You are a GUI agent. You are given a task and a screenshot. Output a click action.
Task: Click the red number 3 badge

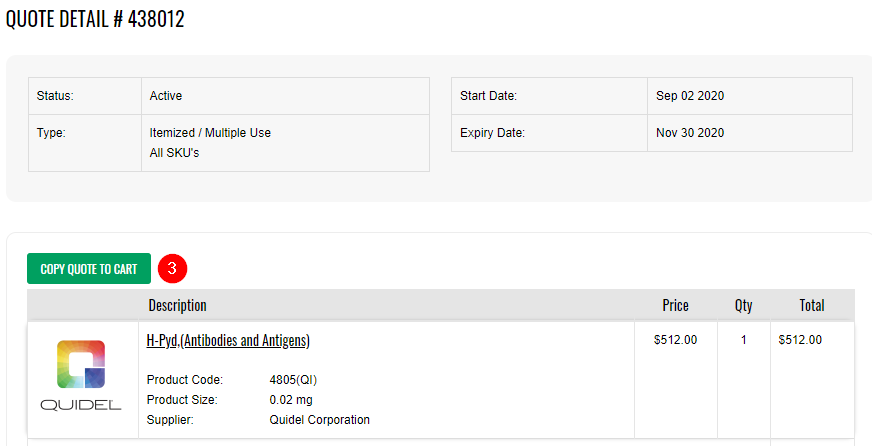pyautogui.click(x=173, y=268)
